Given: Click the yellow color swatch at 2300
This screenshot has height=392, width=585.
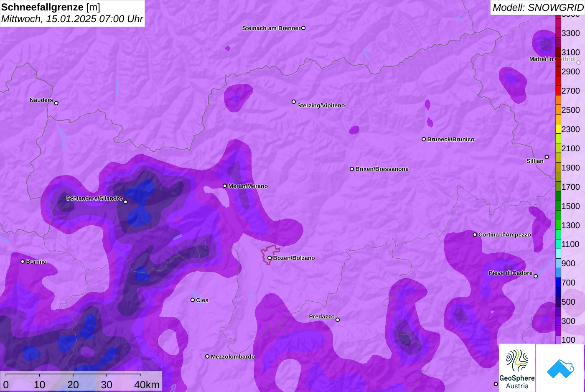Looking at the screenshot, I should (558, 129).
